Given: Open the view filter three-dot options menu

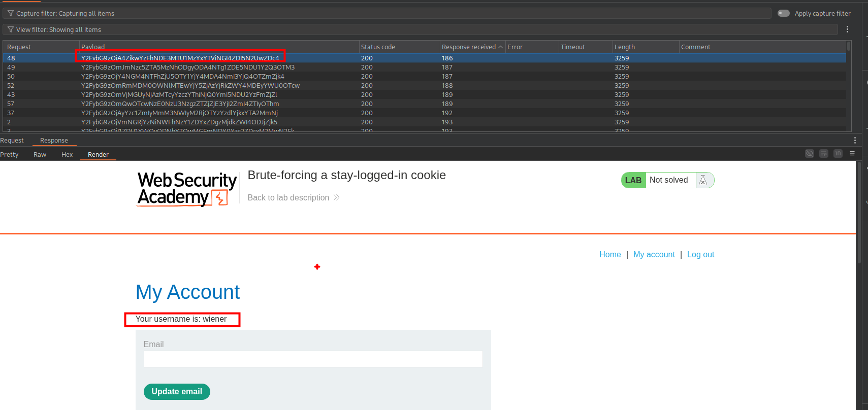Looking at the screenshot, I should (x=847, y=29).
